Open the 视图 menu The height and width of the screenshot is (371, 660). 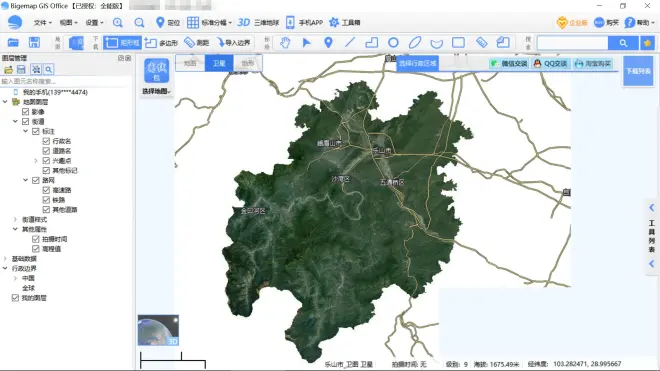click(x=68, y=22)
